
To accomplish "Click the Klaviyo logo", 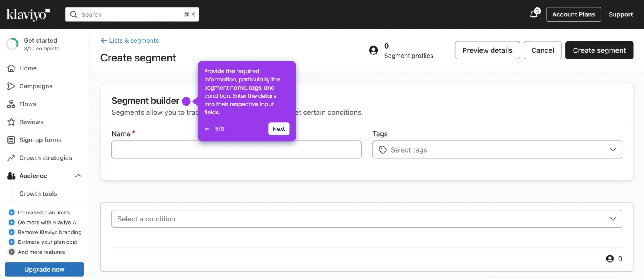I will pyautogui.click(x=29, y=14).
